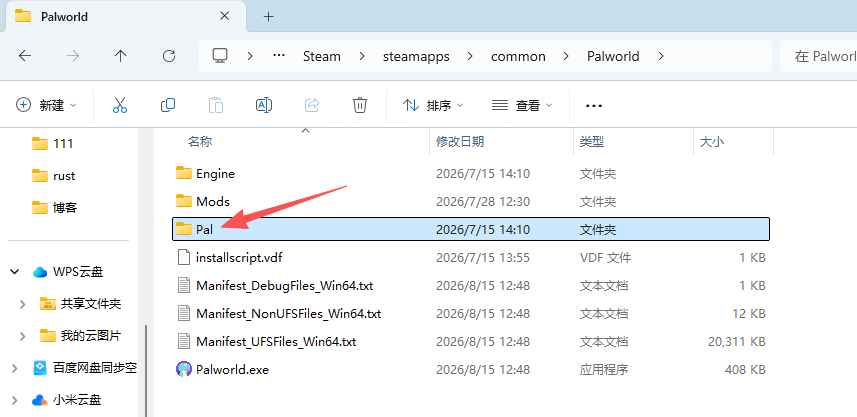This screenshot has height=417, width=857.
Task: Click the VDF 文件 type cell
Action: click(605, 257)
